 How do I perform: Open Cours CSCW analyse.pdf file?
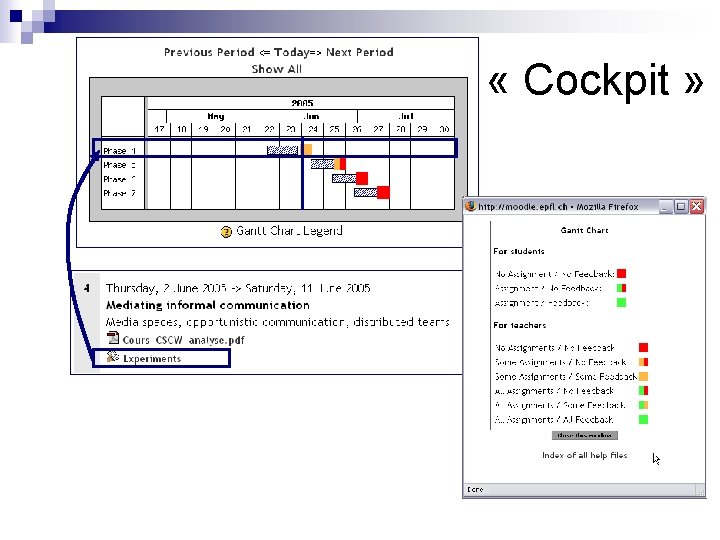tap(183, 340)
